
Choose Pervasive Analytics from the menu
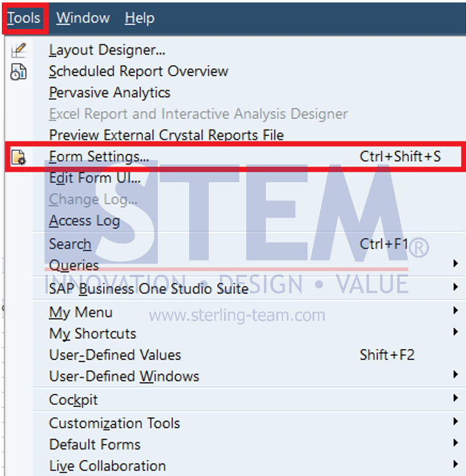point(110,93)
